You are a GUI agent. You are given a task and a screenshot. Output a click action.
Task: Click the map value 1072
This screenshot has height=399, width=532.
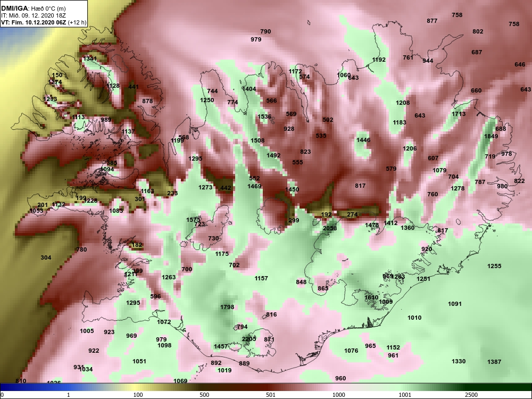point(164,322)
